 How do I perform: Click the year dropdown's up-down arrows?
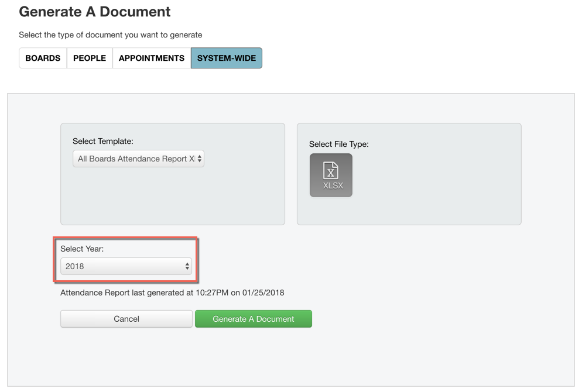click(187, 266)
